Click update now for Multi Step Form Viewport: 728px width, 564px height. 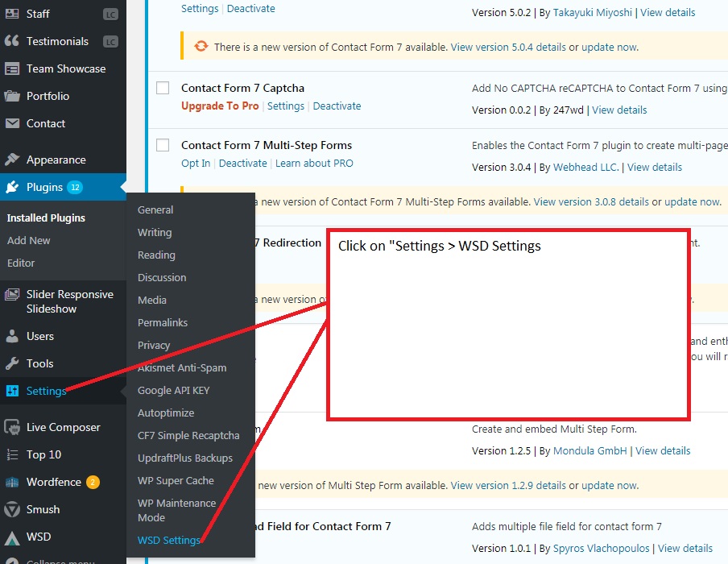[610, 486]
